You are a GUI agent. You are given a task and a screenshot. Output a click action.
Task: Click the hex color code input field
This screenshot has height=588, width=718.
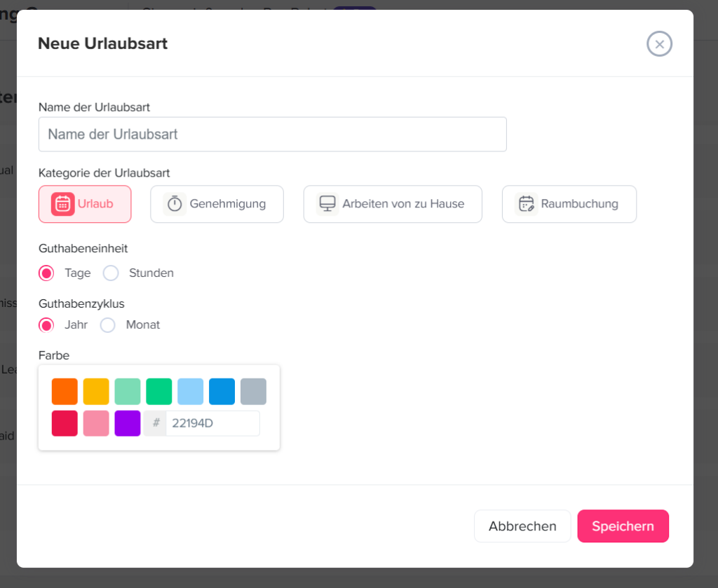coord(212,423)
